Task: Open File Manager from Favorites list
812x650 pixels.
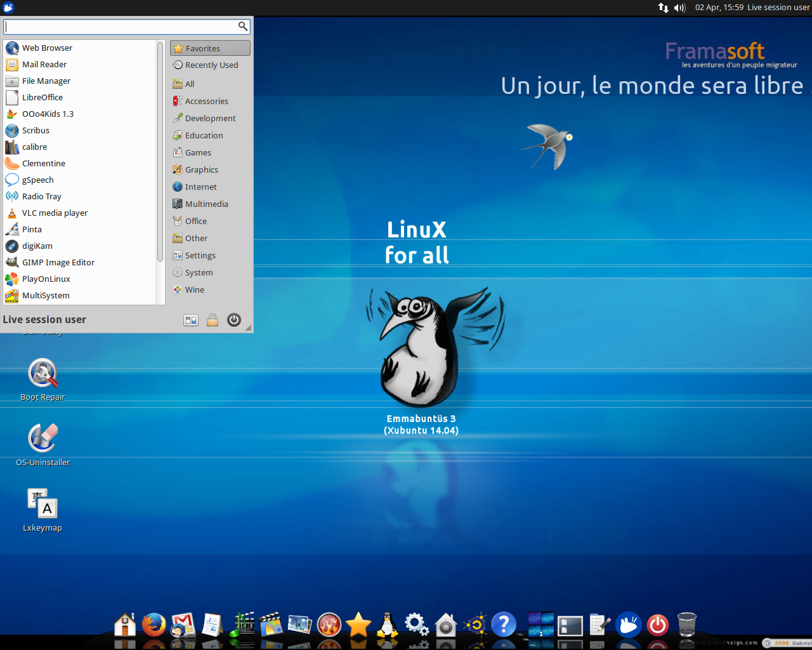Action: click(x=79, y=81)
